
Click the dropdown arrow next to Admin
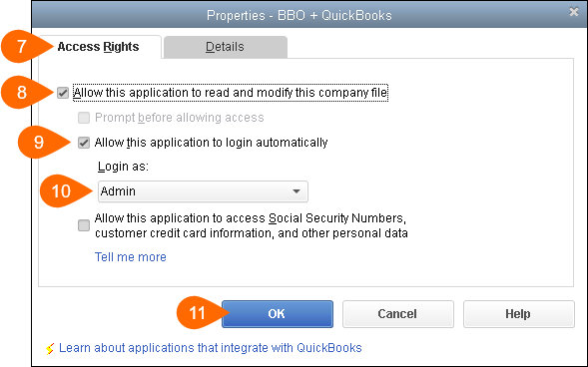pyautogui.click(x=296, y=191)
